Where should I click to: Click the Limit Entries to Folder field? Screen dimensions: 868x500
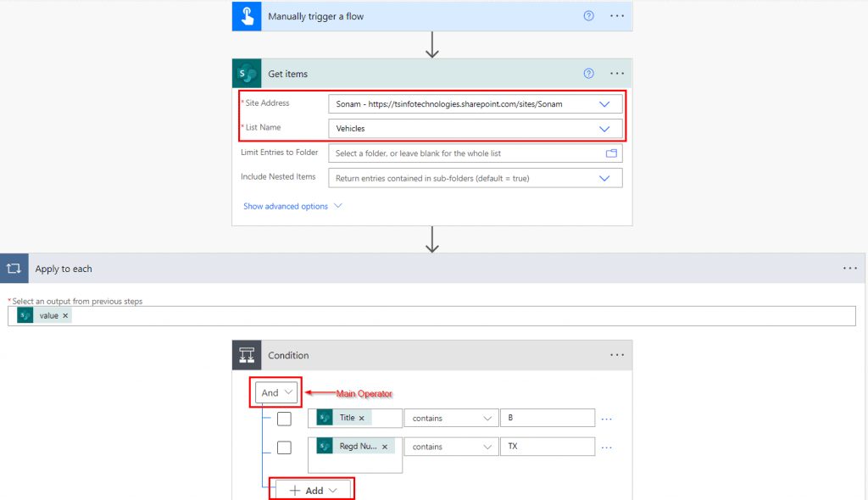(475, 153)
